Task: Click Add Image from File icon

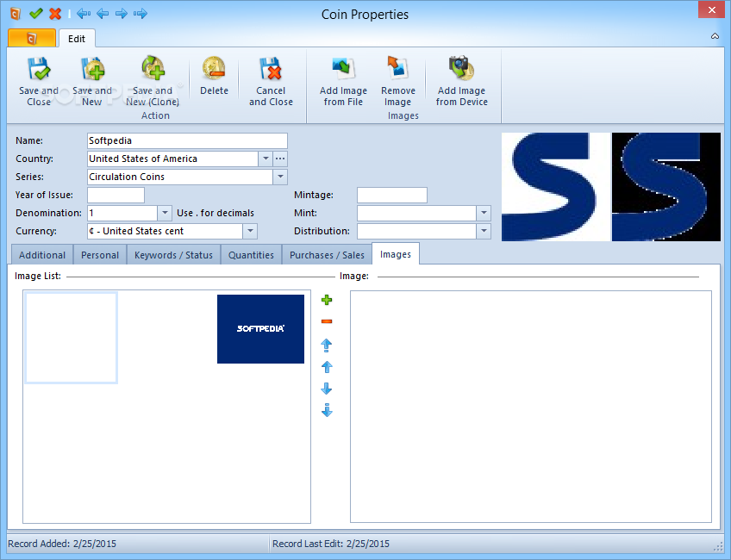Action: pyautogui.click(x=344, y=69)
